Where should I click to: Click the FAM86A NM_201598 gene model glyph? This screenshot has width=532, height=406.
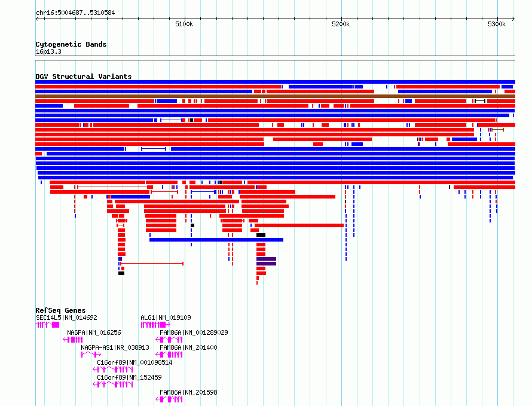click(x=169, y=399)
